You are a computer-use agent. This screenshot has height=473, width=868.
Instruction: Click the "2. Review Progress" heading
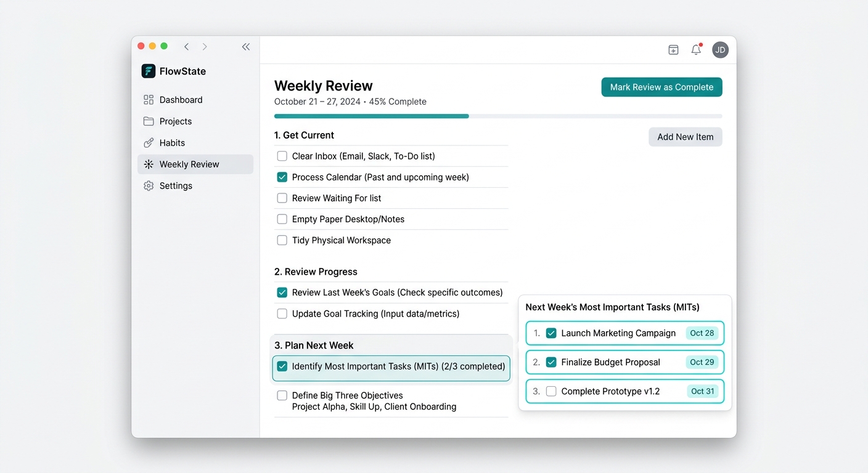pos(316,272)
